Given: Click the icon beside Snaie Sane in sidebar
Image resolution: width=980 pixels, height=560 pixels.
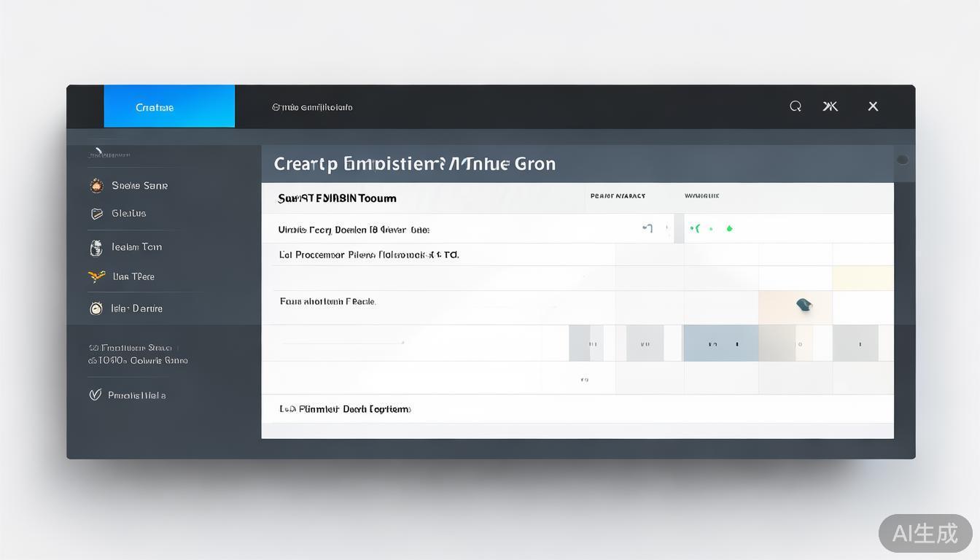Looking at the screenshot, I should [96, 186].
